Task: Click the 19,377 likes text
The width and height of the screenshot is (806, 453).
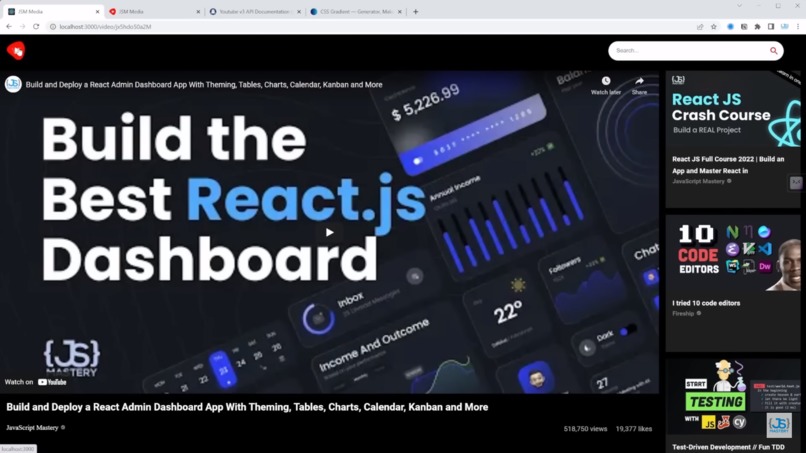Action: (x=634, y=429)
